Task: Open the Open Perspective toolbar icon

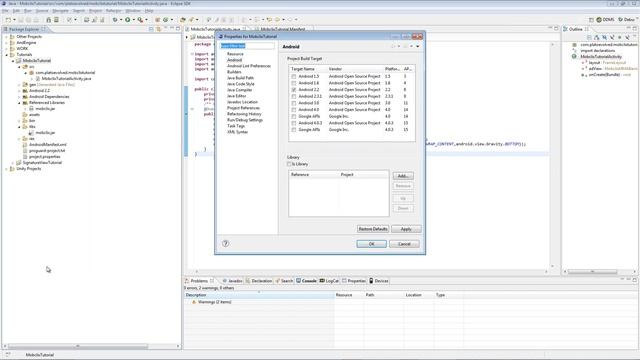Action: (591, 20)
